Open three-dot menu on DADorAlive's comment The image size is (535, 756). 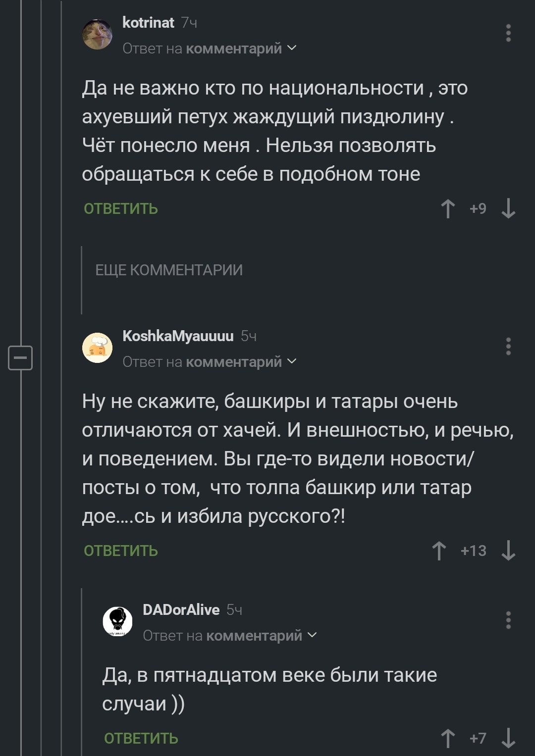(508, 620)
